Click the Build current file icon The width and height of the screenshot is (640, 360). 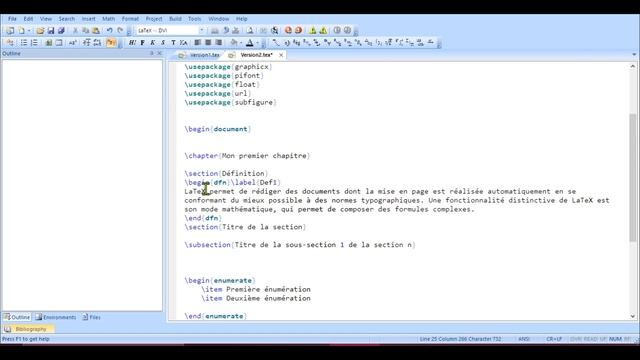point(215,31)
